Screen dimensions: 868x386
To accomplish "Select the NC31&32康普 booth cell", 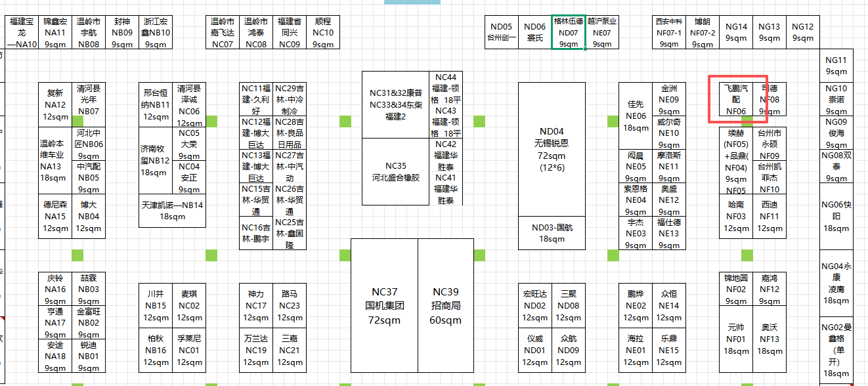I will coord(395,105).
